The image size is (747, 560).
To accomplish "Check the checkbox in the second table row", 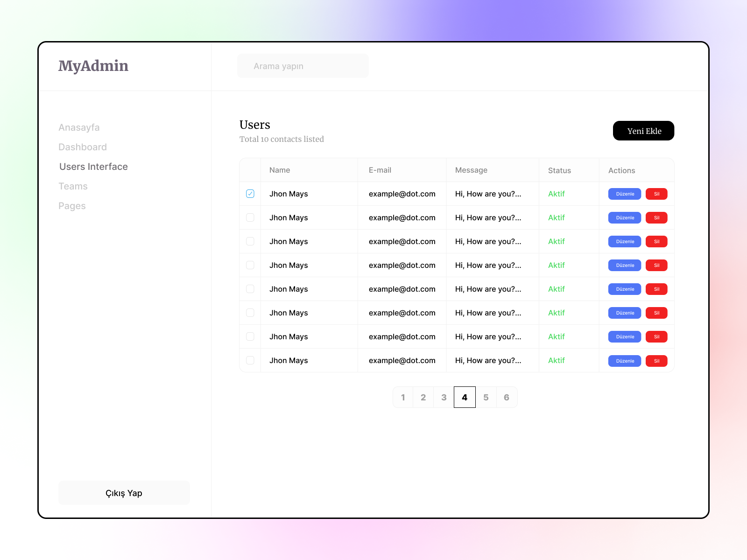I will [250, 217].
